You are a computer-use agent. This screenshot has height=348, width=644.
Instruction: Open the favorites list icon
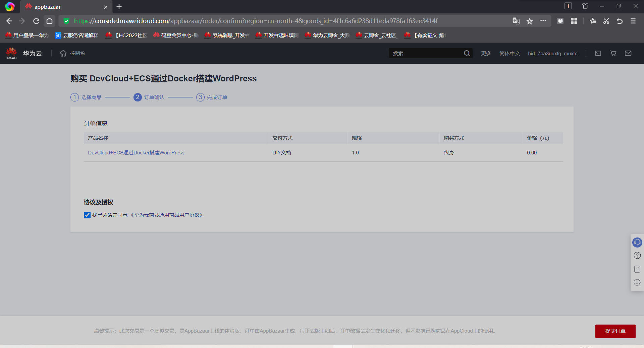pyautogui.click(x=593, y=21)
